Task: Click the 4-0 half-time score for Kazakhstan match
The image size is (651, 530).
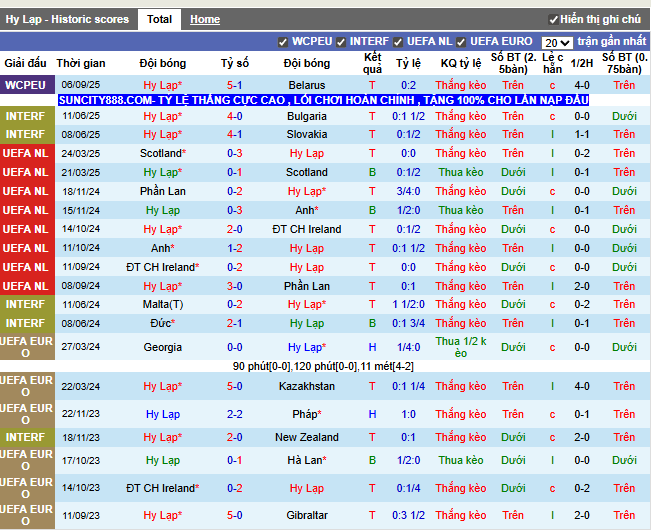Action: click(x=582, y=386)
